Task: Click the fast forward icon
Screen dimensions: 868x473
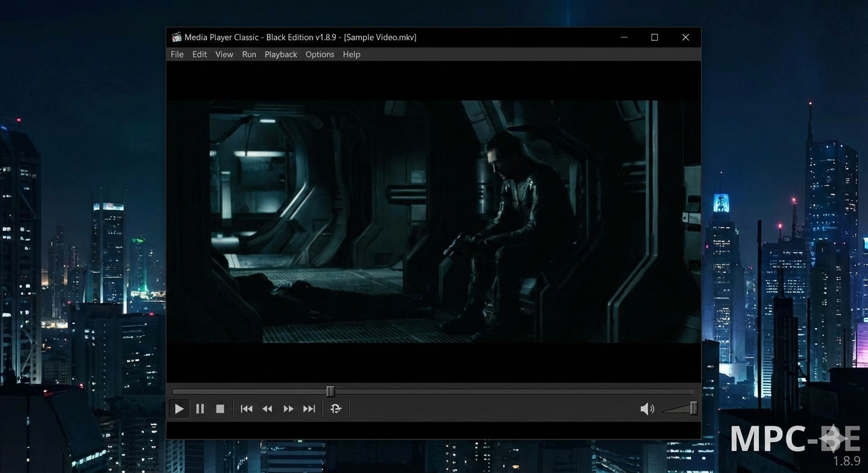Action: coord(288,408)
